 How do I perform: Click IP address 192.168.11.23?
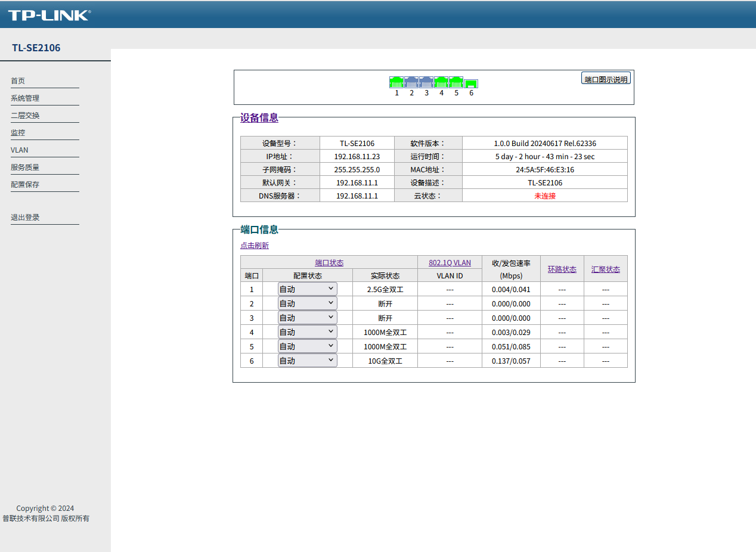coord(357,156)
